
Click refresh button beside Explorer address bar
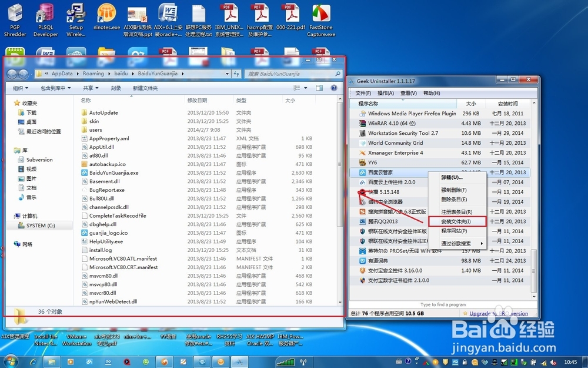pyautogui.click(x=236, y=74)
